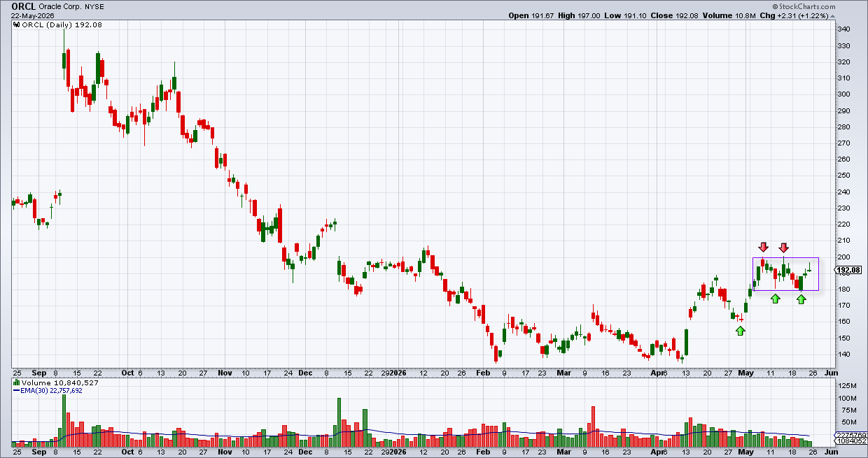Click the volume legend icon beside Volume 10,840,527
Screen dimensions: 868x458
15,383
